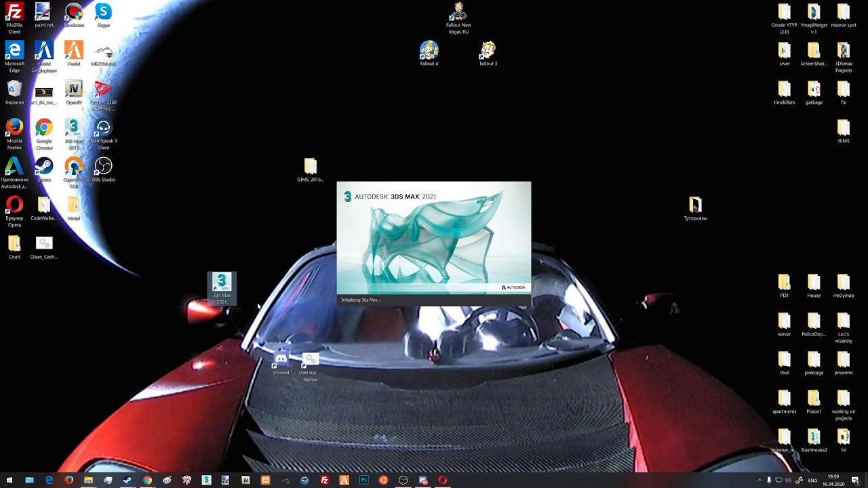868x488 pixels.
Task: Launch paint.net from the desktop
Action: (x=44, y=15)
